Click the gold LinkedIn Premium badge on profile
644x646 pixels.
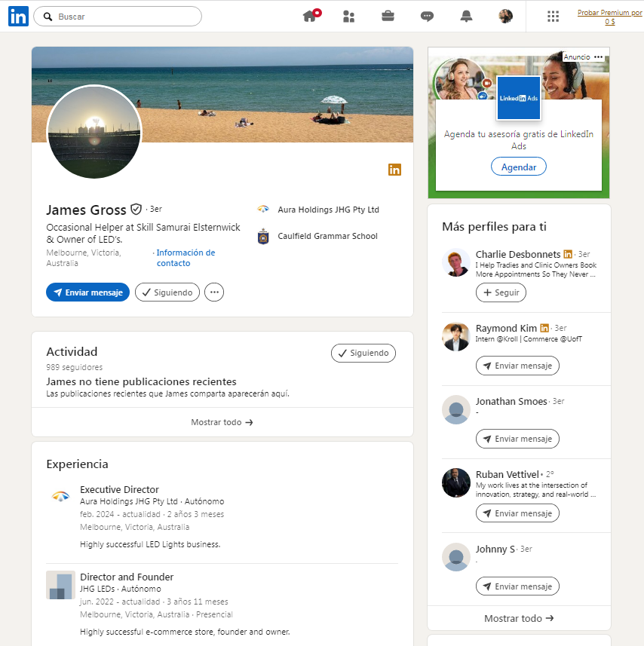click(394, 170)
